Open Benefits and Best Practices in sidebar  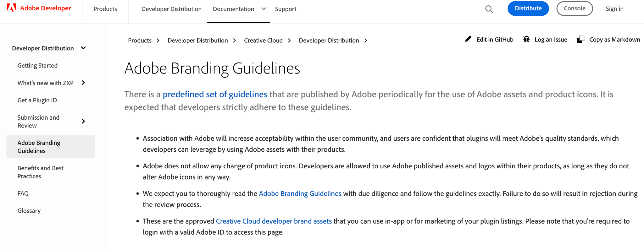point(40,172)
